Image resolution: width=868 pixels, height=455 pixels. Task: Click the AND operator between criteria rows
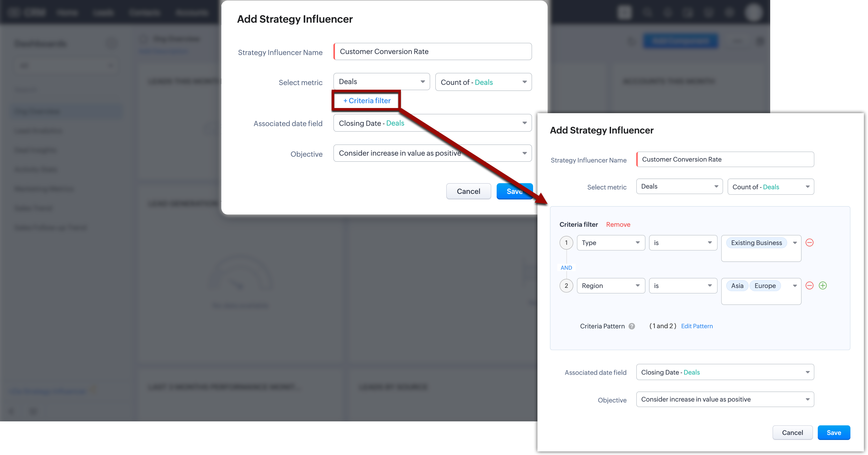pos(566,267)
